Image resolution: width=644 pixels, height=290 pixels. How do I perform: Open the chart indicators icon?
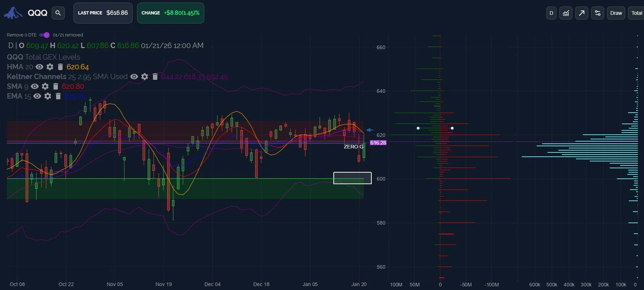pos(566,13)
